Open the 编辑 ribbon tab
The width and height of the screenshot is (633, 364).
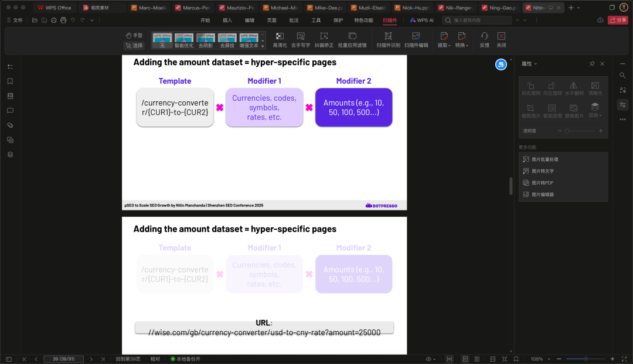250,20
